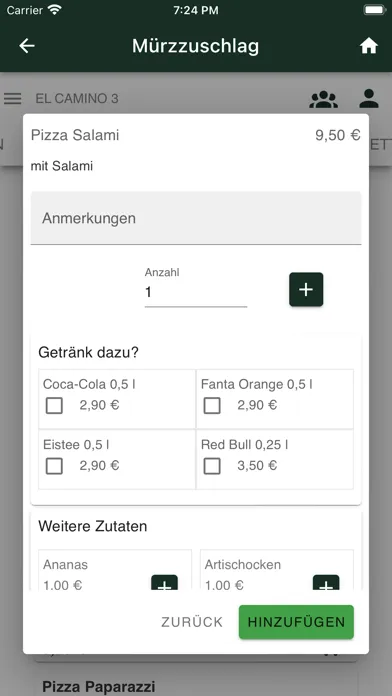Open the single user profile icon

(x=369, y=99)
